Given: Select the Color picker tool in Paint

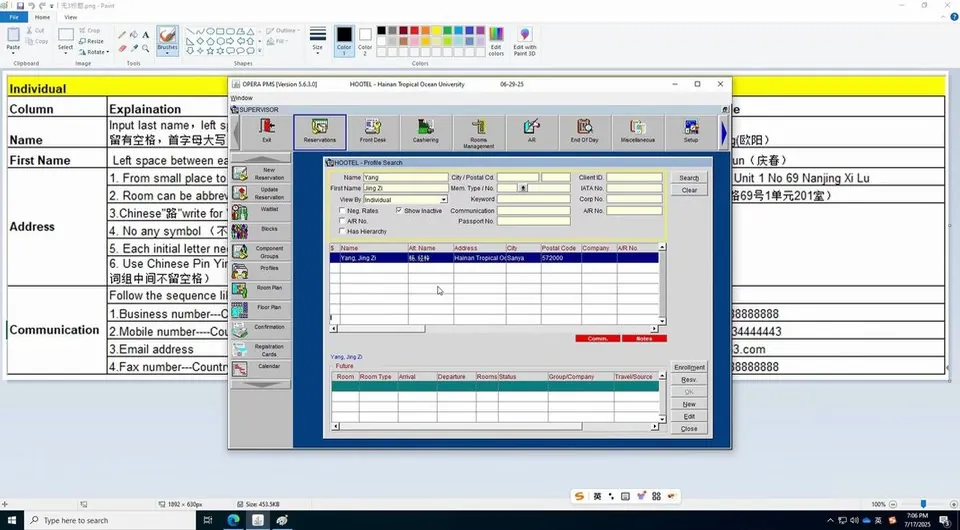Looking at the screenshot, I should tap(133, 48).
